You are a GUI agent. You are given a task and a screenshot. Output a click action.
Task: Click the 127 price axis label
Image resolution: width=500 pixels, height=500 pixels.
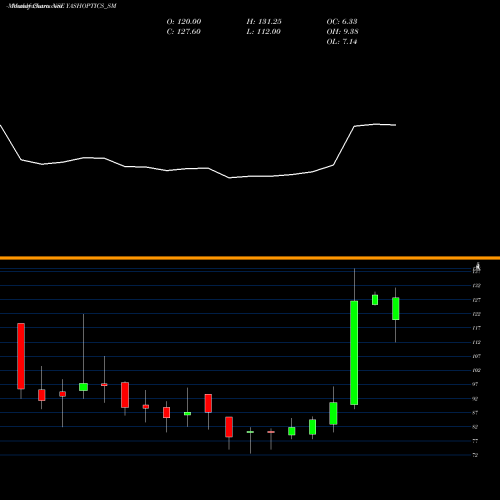pos(476,300)
